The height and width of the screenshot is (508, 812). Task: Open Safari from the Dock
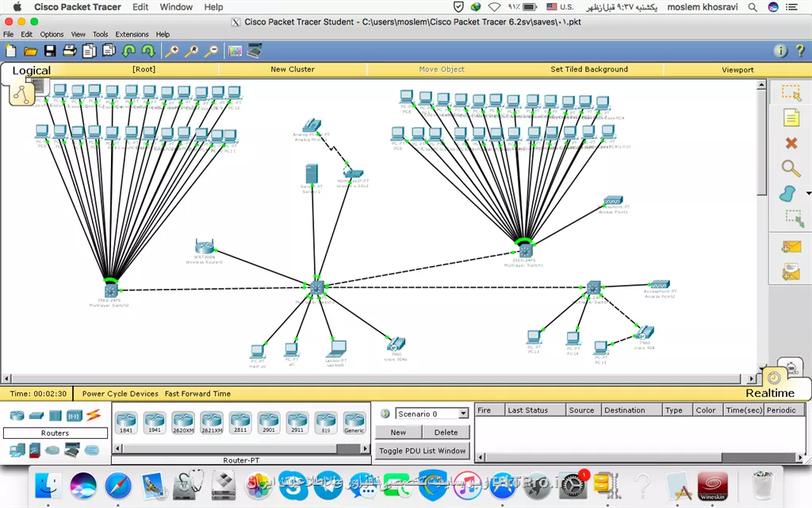[118, 486]
